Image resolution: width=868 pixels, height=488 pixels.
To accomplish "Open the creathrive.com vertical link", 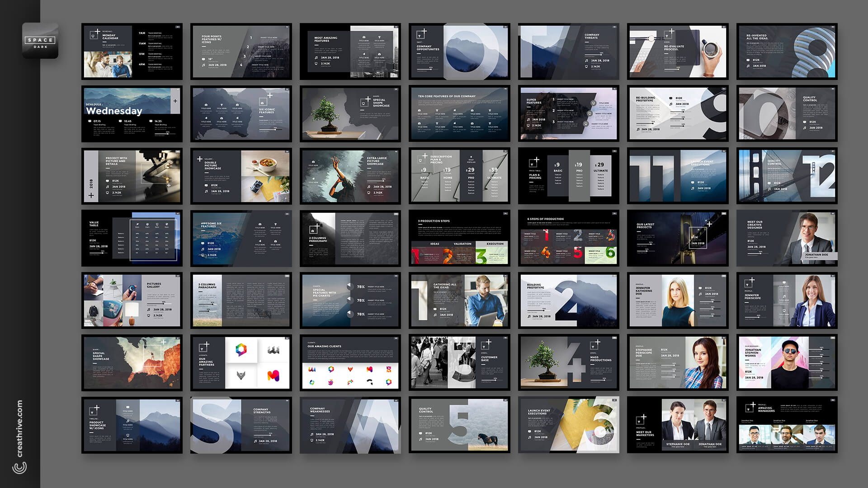I will [x=19, y=428].
